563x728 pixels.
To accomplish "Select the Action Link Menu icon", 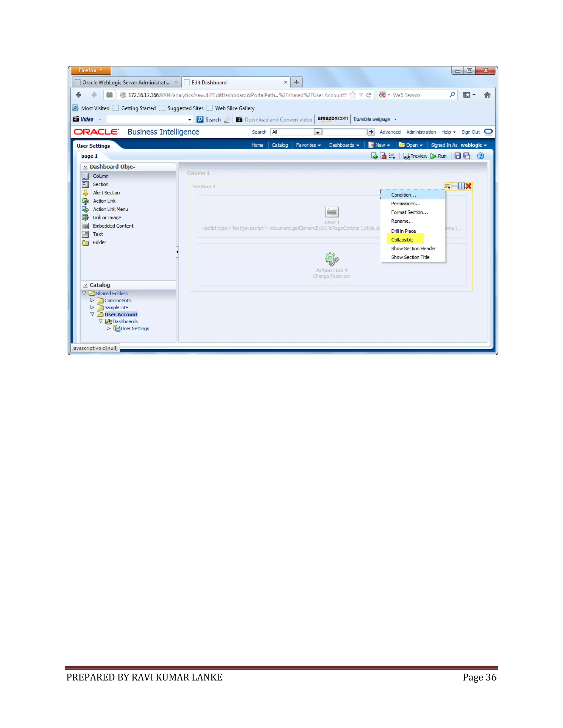I will coord(85,209).
